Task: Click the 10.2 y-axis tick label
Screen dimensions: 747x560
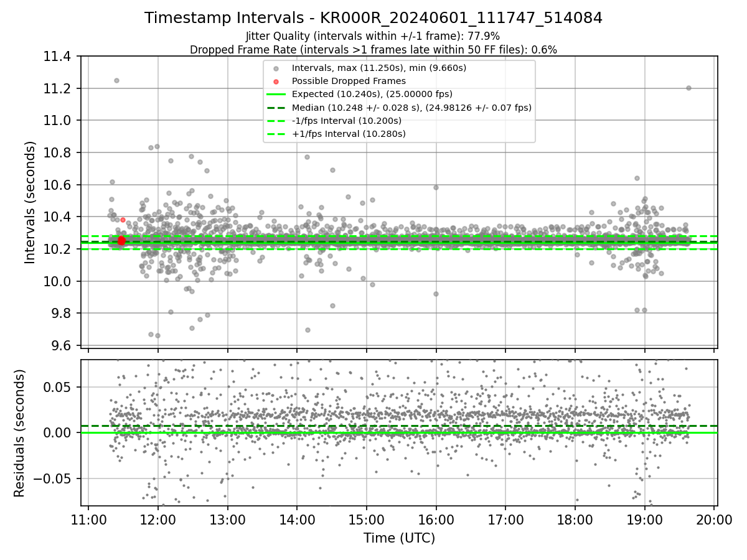Action: pos(59,250)
